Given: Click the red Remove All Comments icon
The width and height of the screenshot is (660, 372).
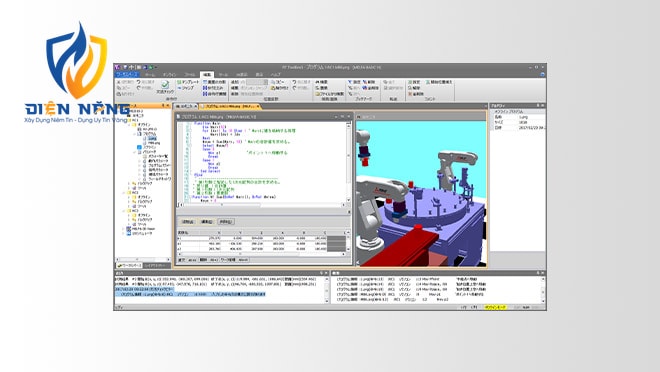Looking at the screenshot, I should click(410, 94).
